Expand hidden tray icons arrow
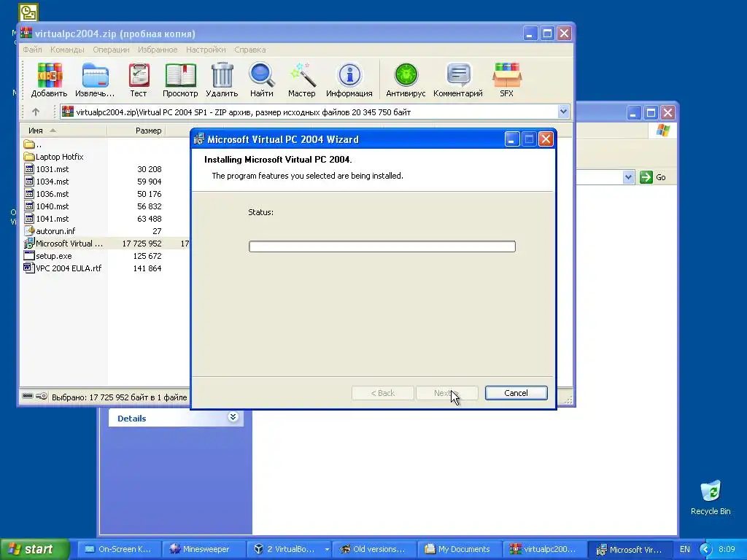Viewport: 747px width, 560px height. coord(705,549)
